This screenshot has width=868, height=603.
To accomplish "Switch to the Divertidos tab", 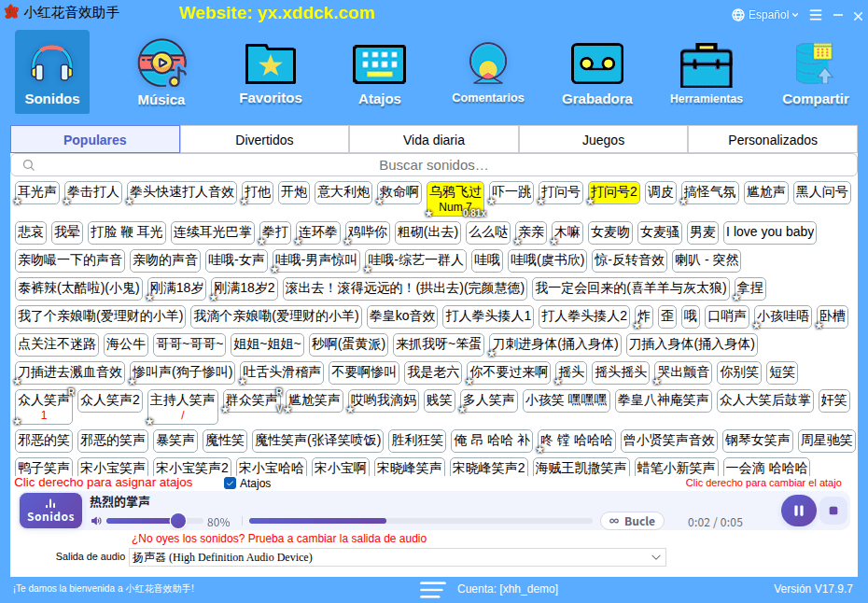I will [265, 139].
